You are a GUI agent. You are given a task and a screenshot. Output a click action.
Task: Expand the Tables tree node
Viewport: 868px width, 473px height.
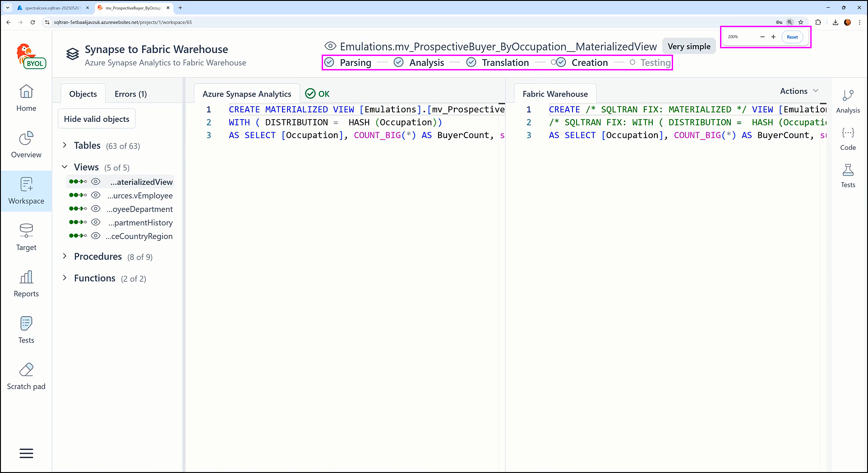65,145
